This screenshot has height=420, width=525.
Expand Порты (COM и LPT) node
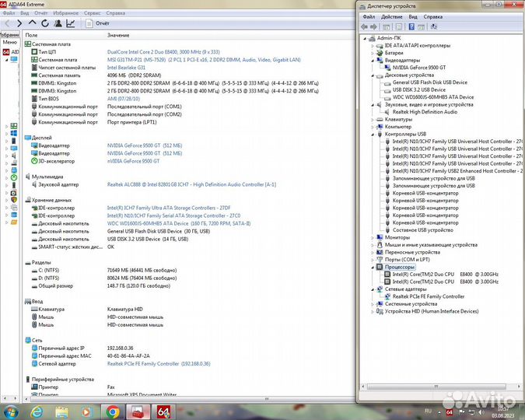click(373, 260)
